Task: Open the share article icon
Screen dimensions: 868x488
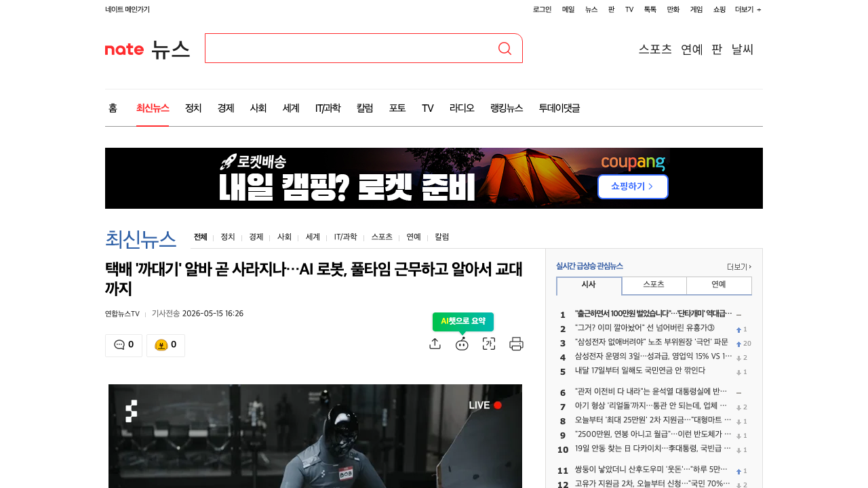Action: click(435, 344)
